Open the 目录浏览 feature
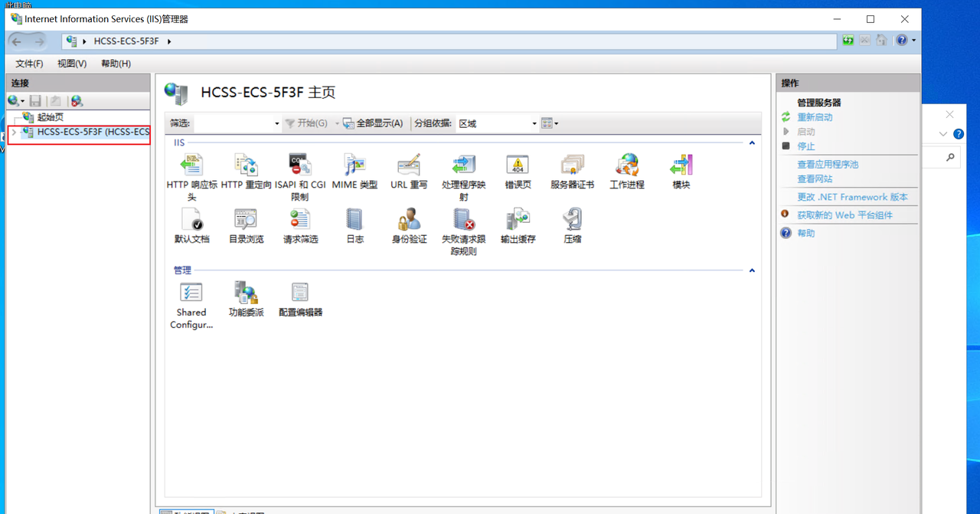Viewport: 980px width, 514px height. tap(246, 225)
